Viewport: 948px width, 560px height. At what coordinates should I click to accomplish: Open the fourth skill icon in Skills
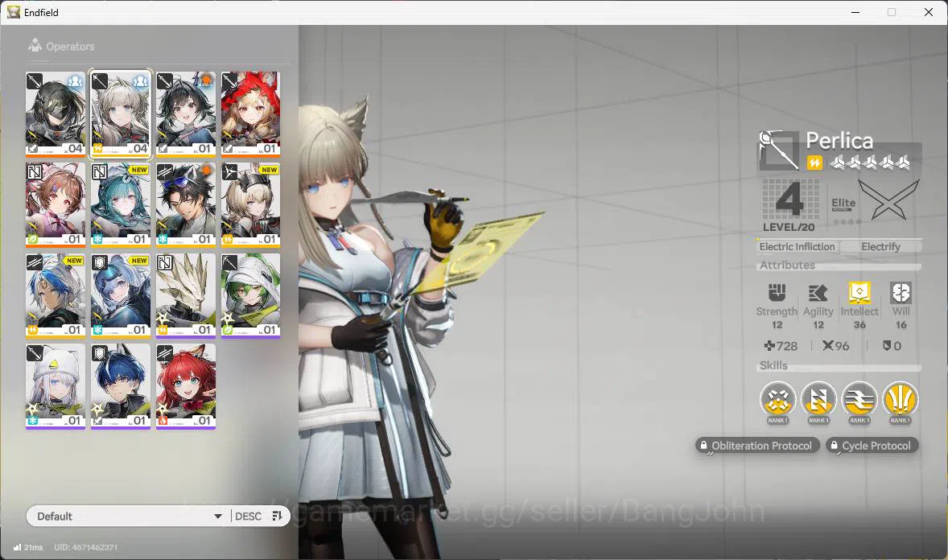point(901,401)
